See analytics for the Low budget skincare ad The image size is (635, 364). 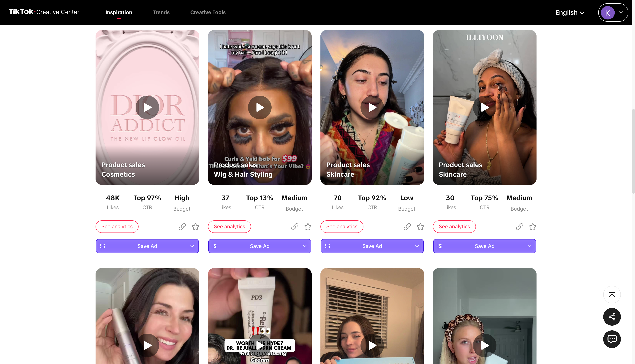pyautogui.click(x=342, y=226)
